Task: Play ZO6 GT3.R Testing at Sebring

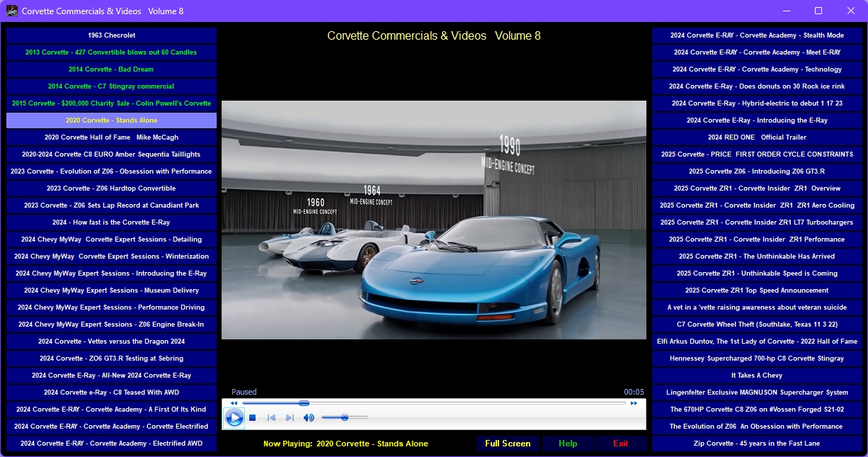Action: (111, 359)
